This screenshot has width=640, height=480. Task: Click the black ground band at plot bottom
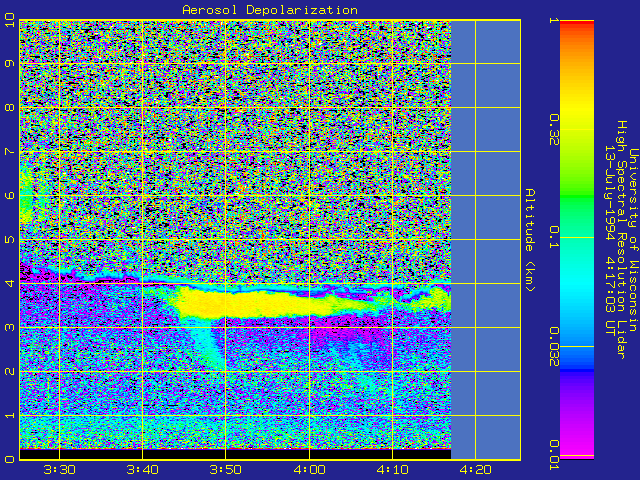[236, 454]
